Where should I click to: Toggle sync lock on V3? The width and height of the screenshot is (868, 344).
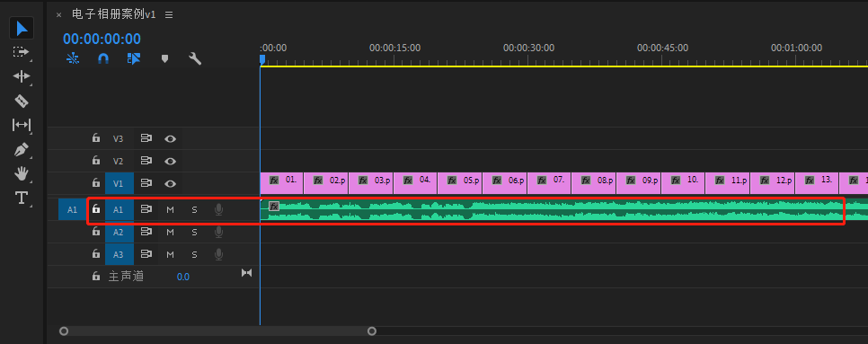(x=146, y=138)
